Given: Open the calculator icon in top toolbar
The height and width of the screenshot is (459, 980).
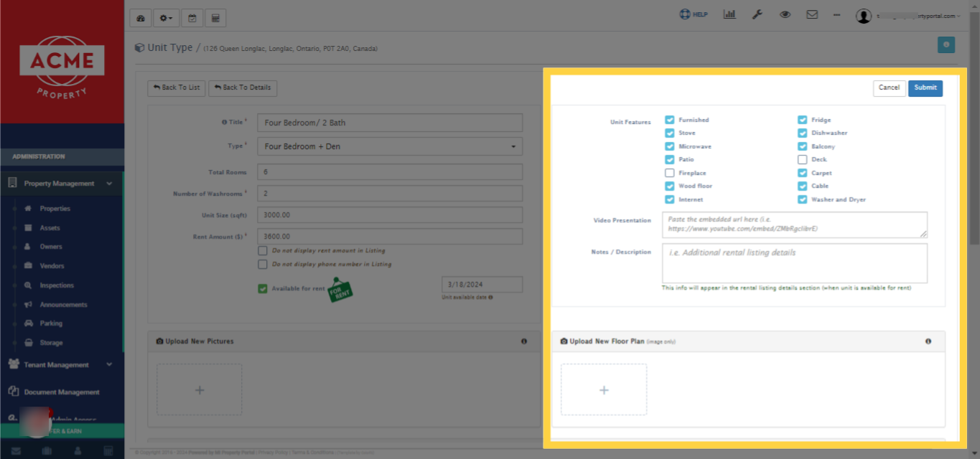Looking at the screenshot, I should (215, 18).
